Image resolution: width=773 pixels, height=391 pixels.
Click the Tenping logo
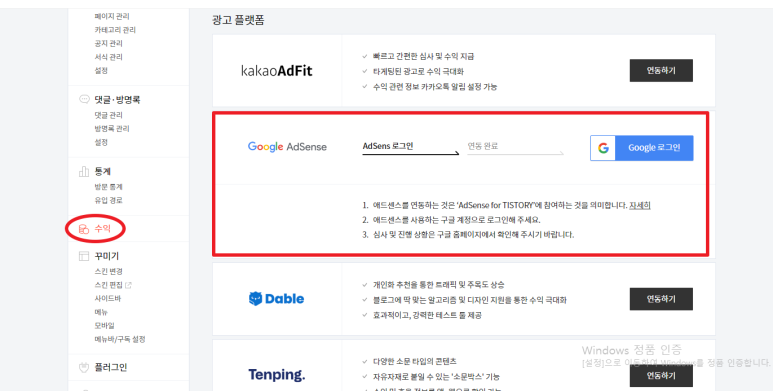point(277,375)
